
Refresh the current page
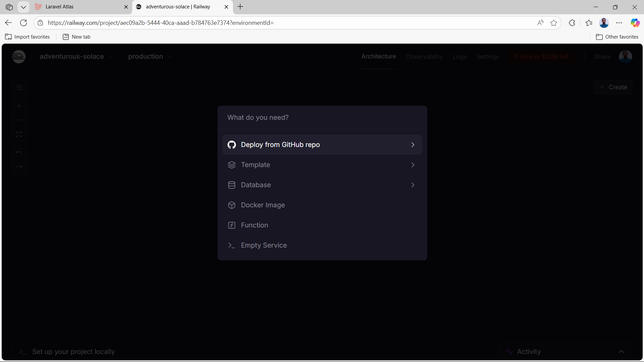pyautogui.click(x=23, y=23)
